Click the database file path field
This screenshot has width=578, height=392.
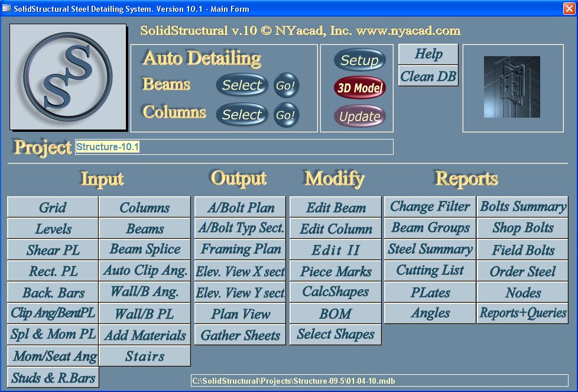(x=379, y=381)
